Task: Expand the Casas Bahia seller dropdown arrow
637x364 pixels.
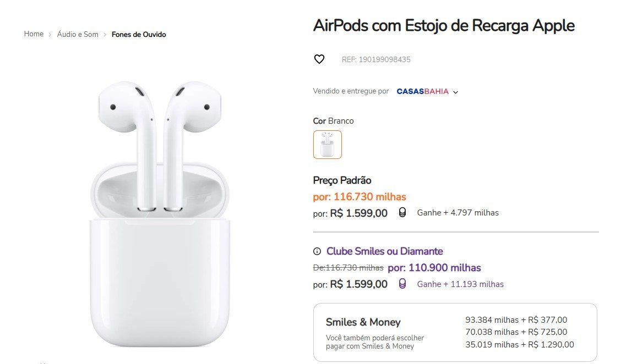Action: coord(455,92)
